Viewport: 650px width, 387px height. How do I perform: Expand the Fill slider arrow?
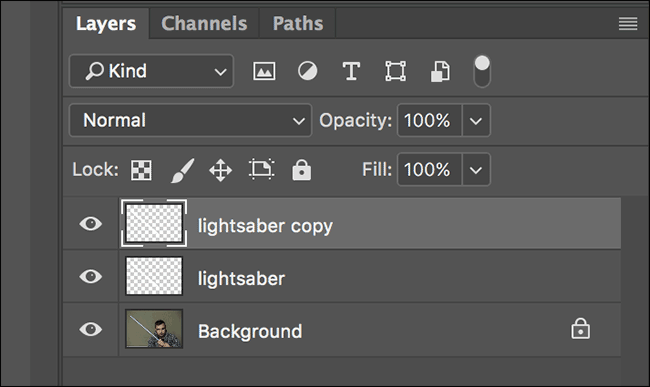476,169
